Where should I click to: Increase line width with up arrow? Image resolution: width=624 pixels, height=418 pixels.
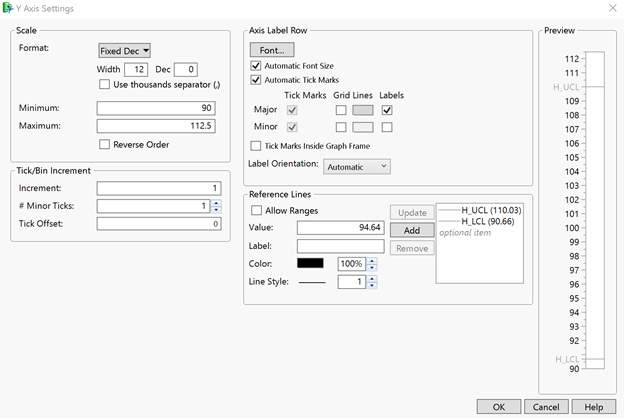[x=372, y=279]
